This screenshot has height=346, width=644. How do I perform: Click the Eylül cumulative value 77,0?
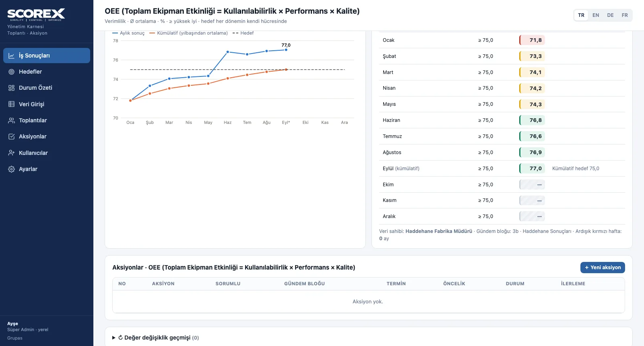click(532, 169)
